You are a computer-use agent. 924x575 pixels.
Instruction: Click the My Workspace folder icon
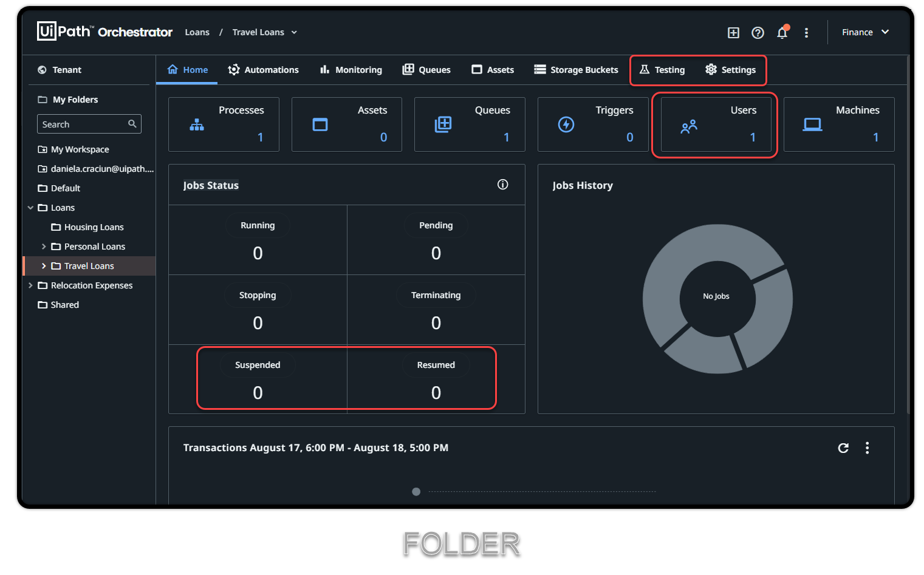pos(43,149)
